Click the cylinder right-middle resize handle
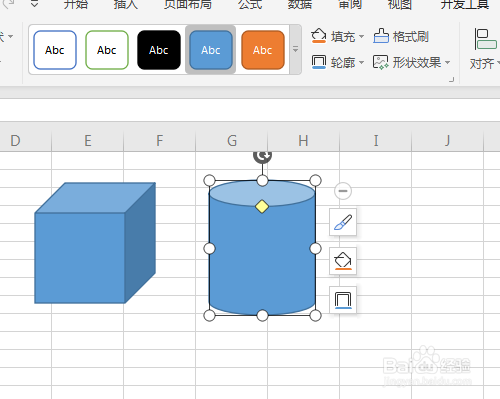The height and width of the screenshot is (399, 500). (315, 248)
